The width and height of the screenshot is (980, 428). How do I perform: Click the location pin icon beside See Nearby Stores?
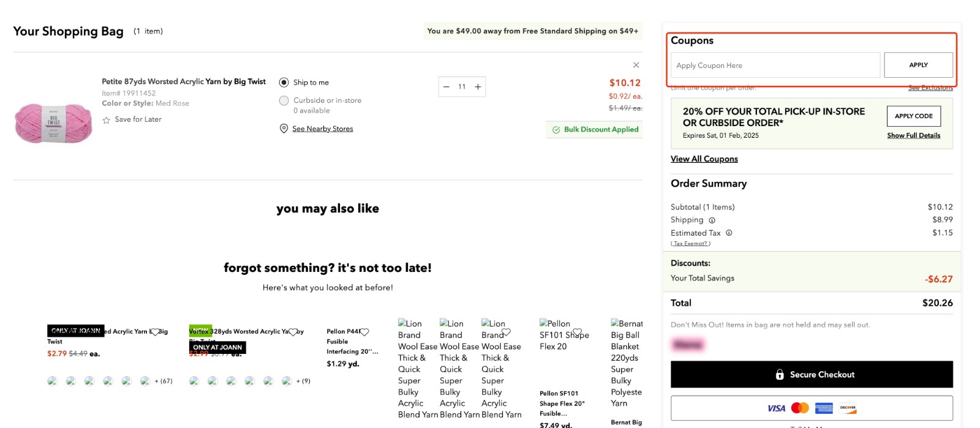(284, 129)
